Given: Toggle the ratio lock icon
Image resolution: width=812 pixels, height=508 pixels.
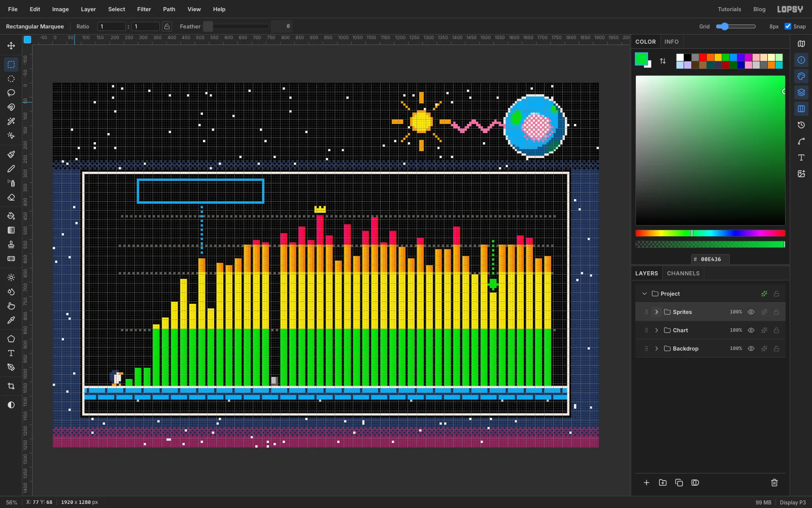Looking at the screenshot, I should (166, 26).
